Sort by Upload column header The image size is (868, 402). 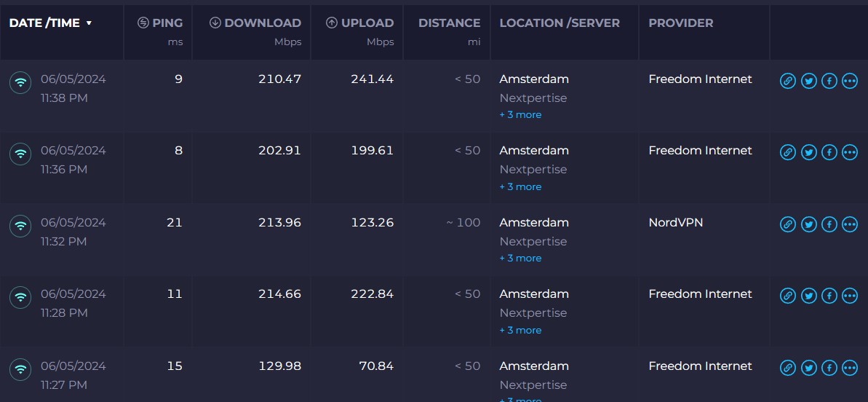click(x=359, y=23)
